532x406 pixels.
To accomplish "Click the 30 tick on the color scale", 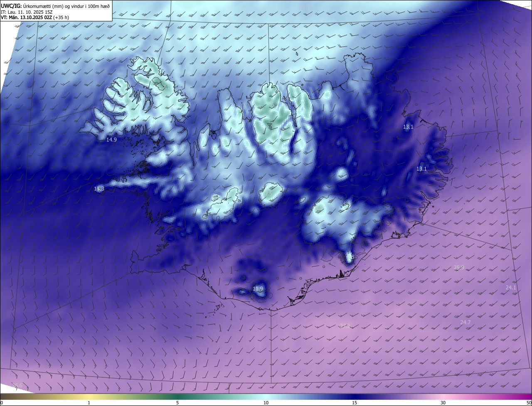I will tap(443, 403).
